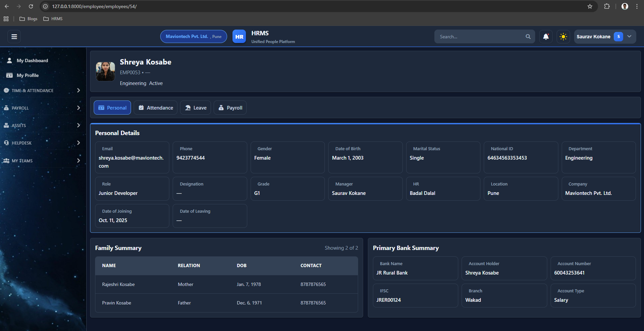Image resolution: width=644 pixels, height=331 pixels.
Task: Open the notifications bell
Action: click(x=546, y=37)
